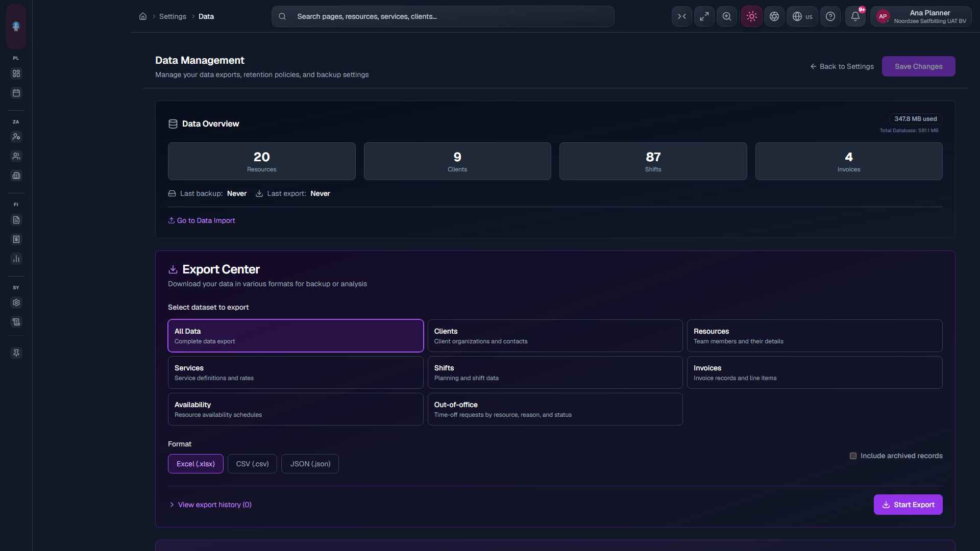This screenshot has height=551, width=980.
Task: Click the aperture theme icon
Action: pyautogui.click(x=774, y=16)
